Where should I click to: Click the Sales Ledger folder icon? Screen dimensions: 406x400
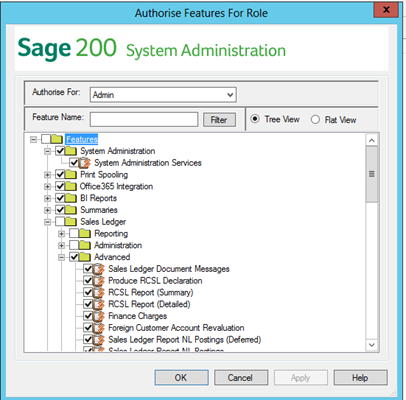tap(71, 222)
